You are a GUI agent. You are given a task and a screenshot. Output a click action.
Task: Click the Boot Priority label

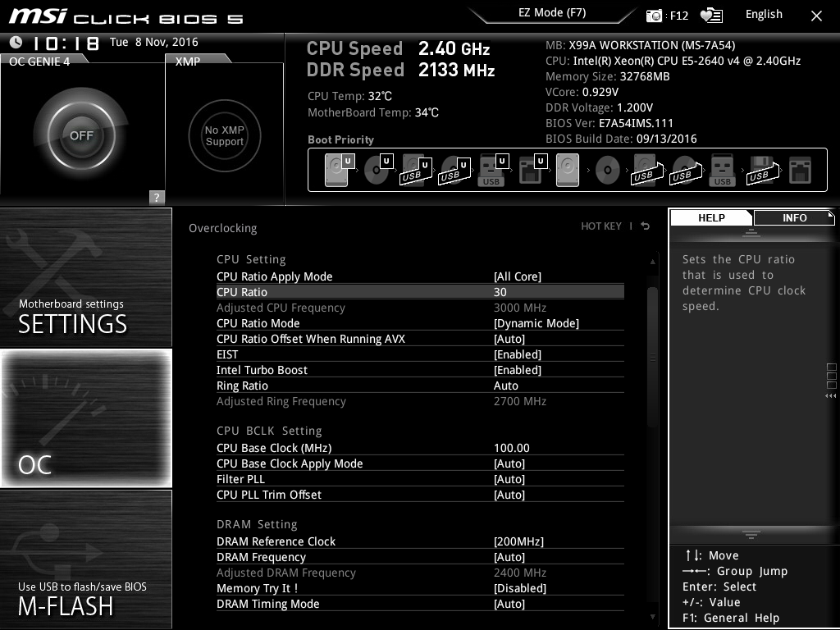[340, 139]
